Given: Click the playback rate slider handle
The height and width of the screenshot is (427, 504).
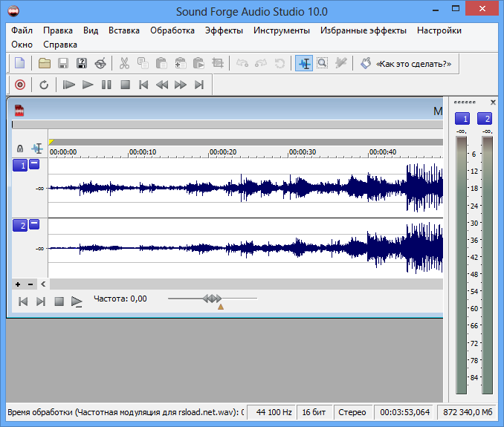Looking at the screenshot, I should pos(212,299).
